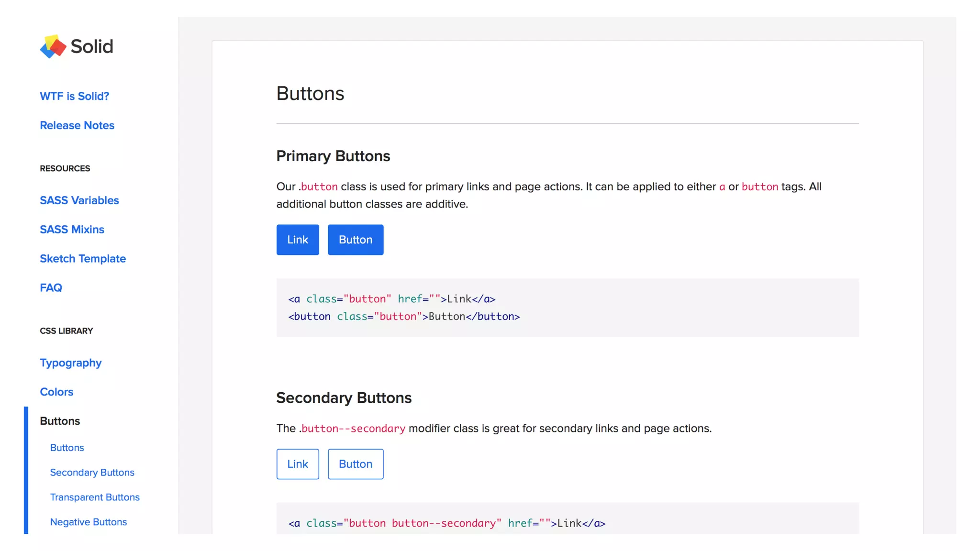Open SASS Mixins page

pos(72,230)
